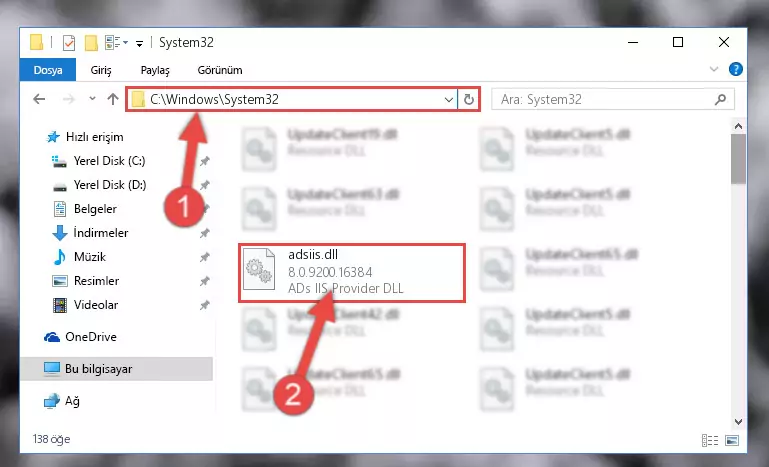Switch to large icons view layout
769x467 pixels.
click(732, 440)
